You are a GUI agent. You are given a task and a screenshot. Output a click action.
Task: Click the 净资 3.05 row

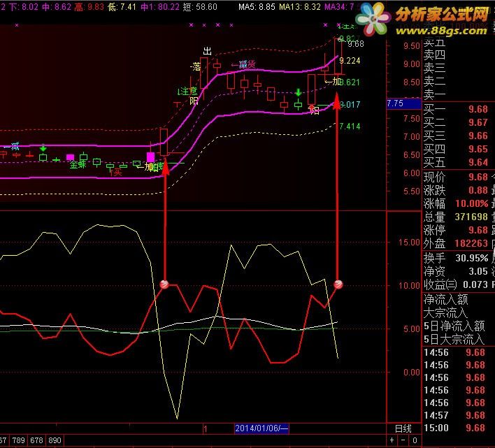pyautogui.click(x=456, y=271)
